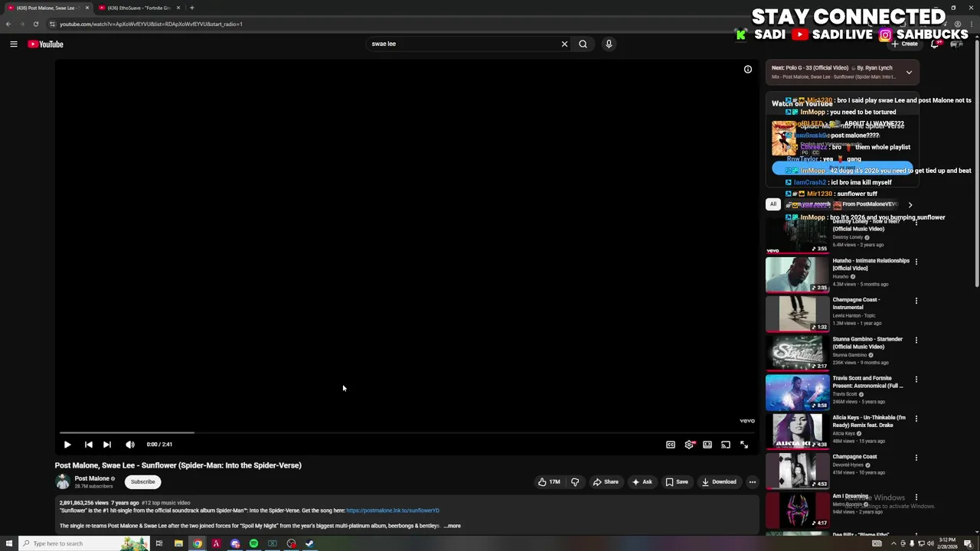Image resolution: width=980 pixels, height=551 pixels.
Task: Play the Sunflower video
Action: coord(67,445)
